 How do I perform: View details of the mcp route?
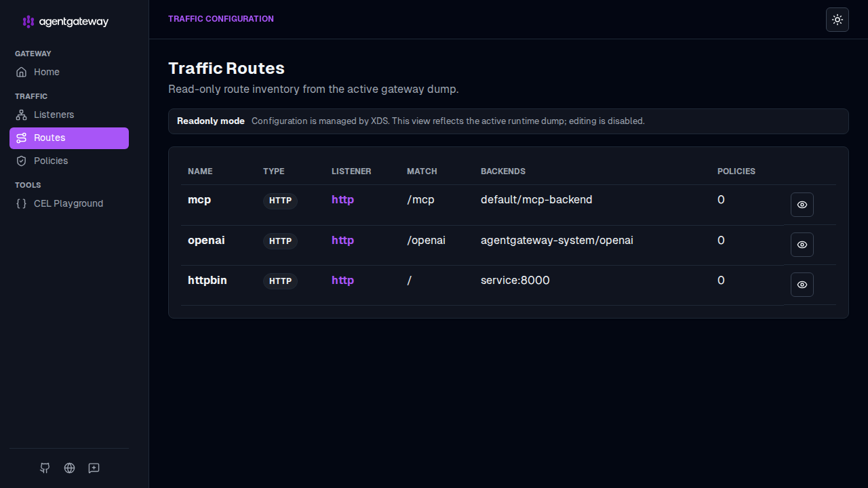tap(802, 205)
